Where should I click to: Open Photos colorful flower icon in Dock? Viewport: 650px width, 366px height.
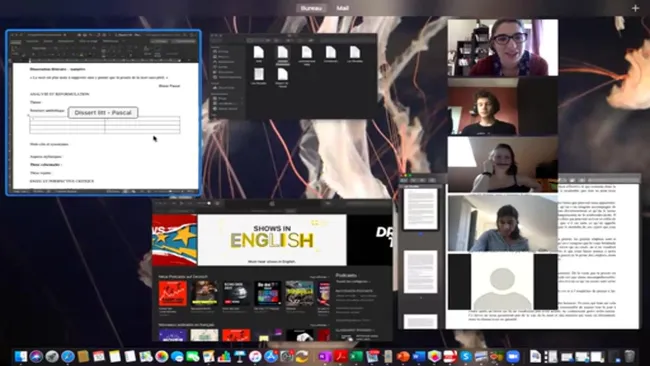(162, 356)
